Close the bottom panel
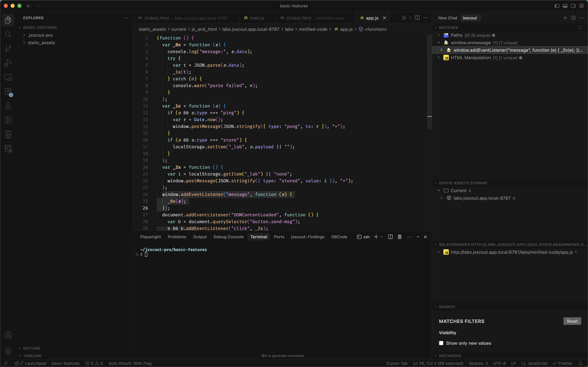588x367 pixels. (x=425, y=237)
